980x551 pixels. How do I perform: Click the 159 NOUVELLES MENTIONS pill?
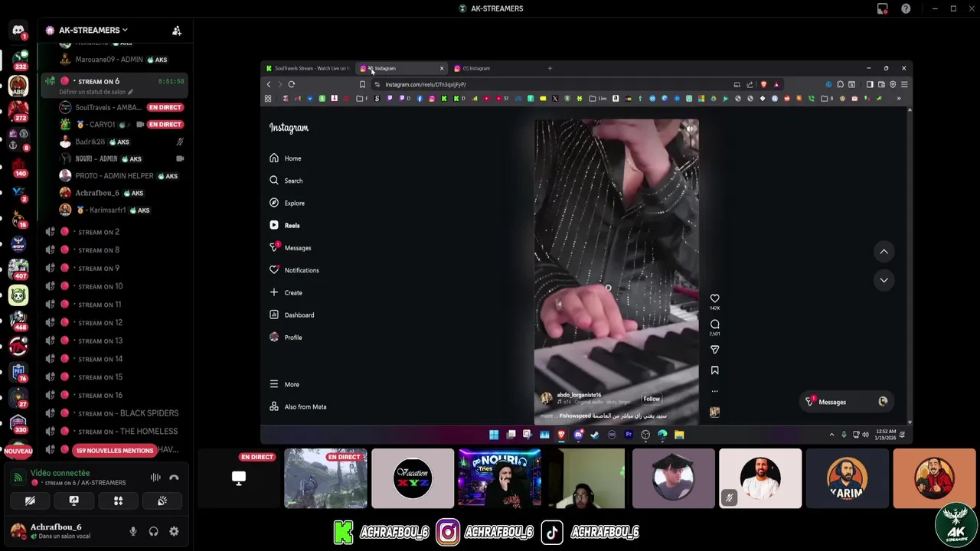click(114, 450)
